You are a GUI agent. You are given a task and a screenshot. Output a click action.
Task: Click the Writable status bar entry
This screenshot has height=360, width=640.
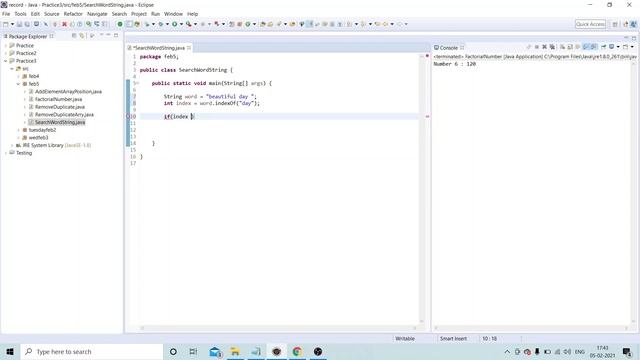[405, 338]
